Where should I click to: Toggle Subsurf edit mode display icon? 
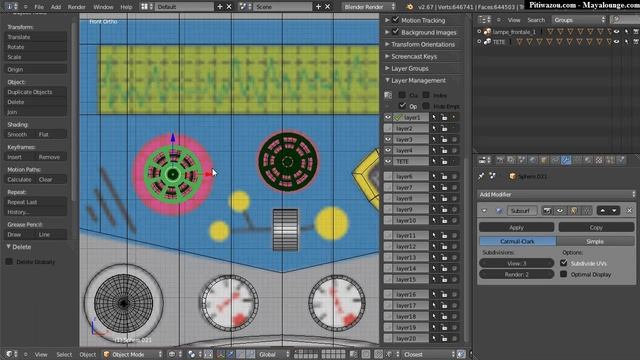(x=574, y=211)
